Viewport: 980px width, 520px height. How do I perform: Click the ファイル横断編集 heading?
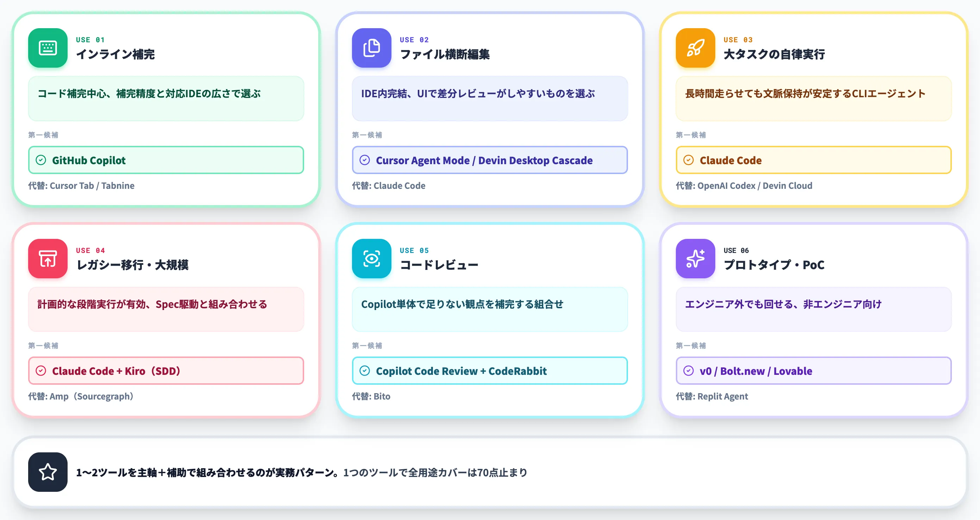point(445,54)
